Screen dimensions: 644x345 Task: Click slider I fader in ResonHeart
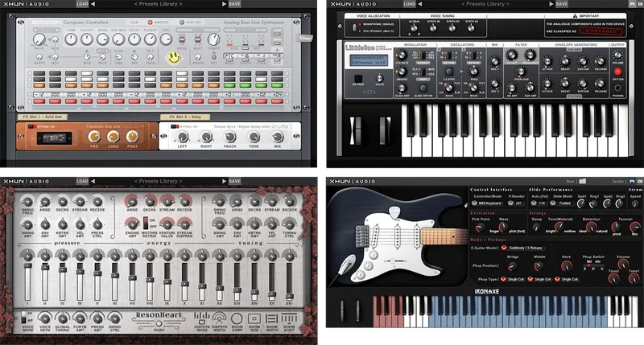(x=27, y=265)
